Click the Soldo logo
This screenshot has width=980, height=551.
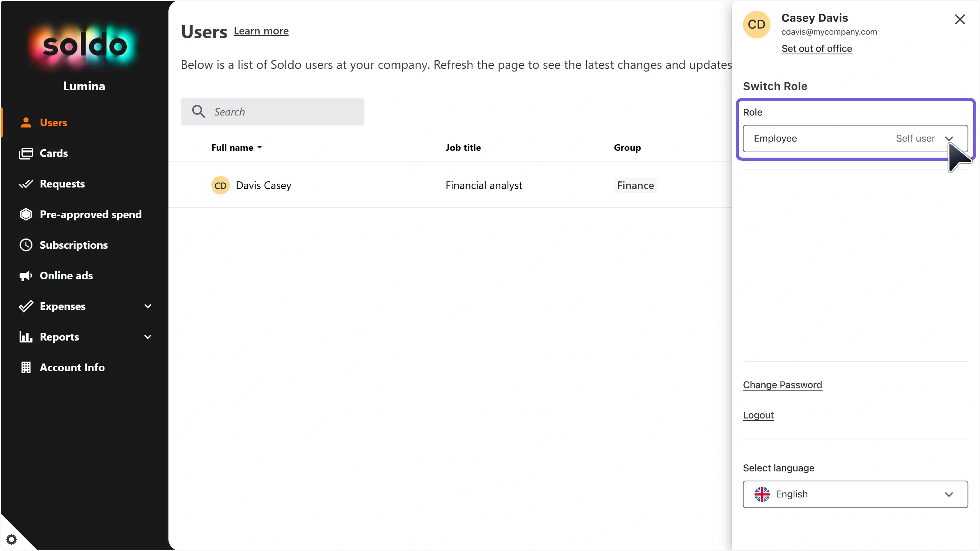pos(84,46)
